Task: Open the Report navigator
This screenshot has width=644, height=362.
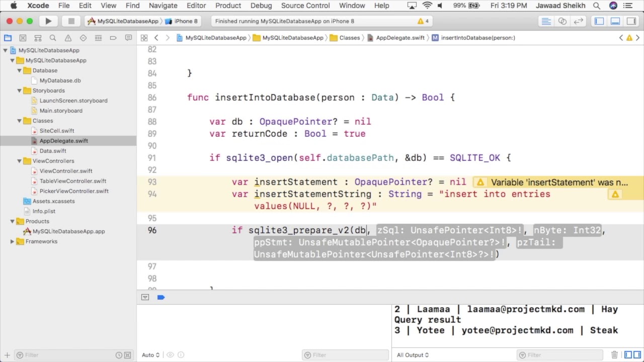Action: tap(128, 38)
